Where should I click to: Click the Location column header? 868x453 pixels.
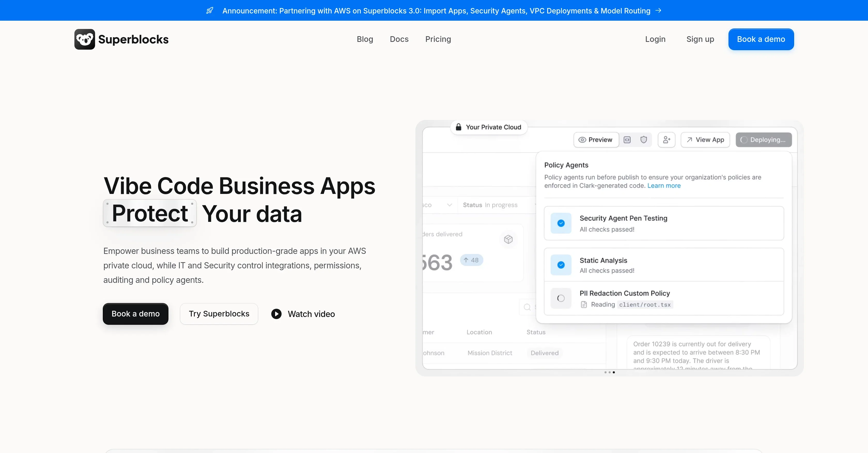coord(479,332)
